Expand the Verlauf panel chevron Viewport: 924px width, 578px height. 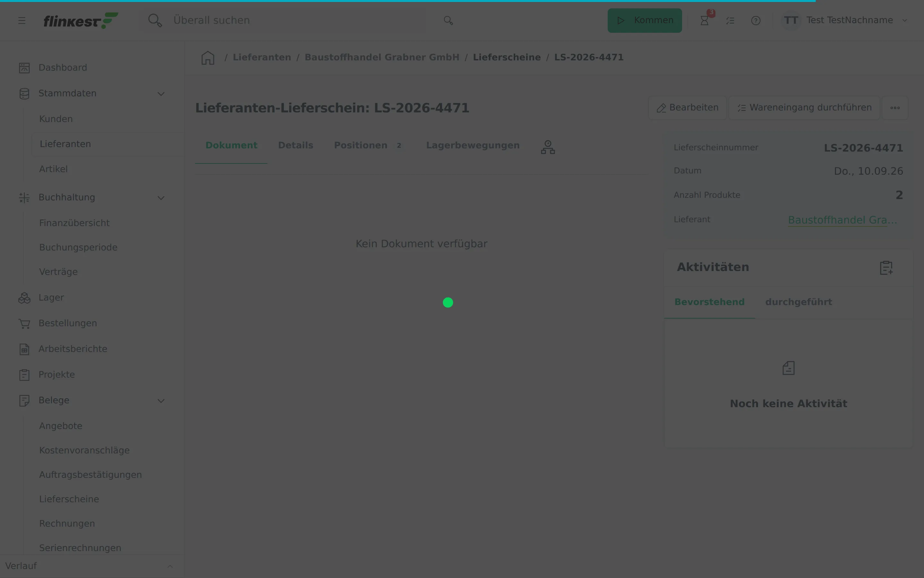click(170, 566)
